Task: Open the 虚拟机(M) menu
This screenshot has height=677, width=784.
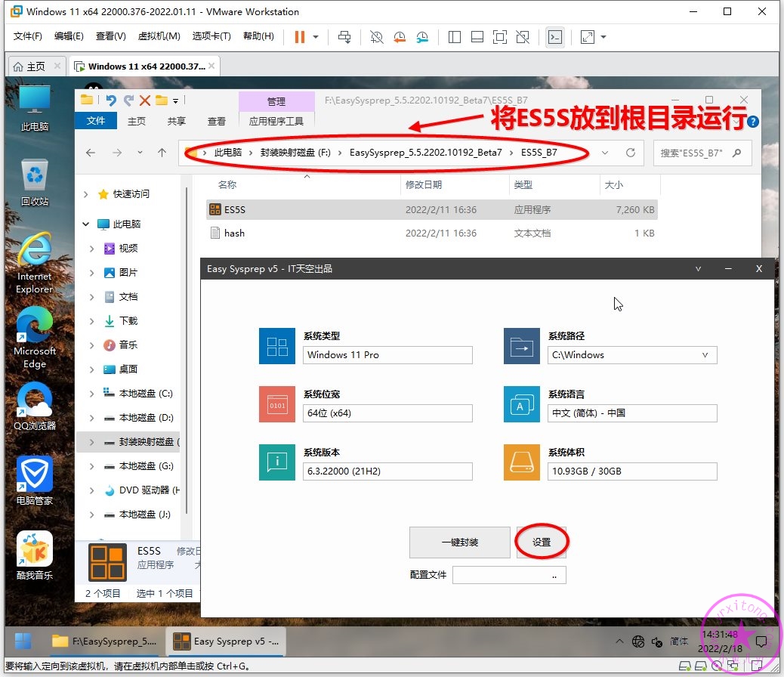Action: click(159, 36)
